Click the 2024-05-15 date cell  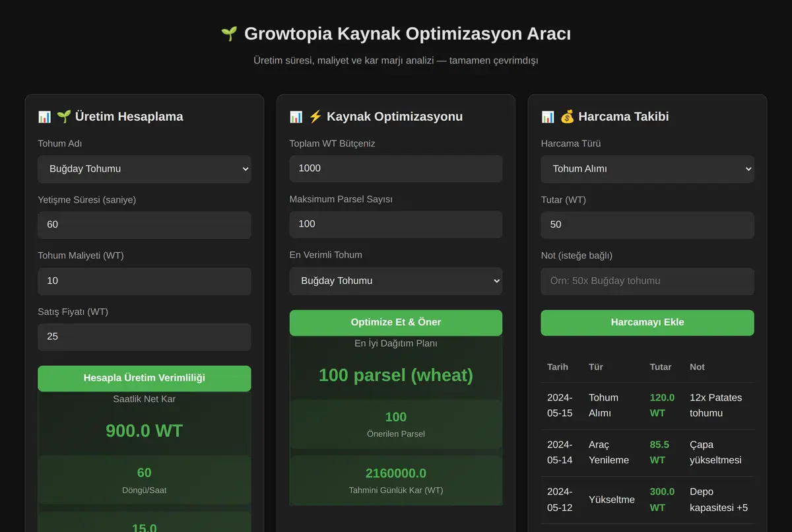tap(560, 405)
